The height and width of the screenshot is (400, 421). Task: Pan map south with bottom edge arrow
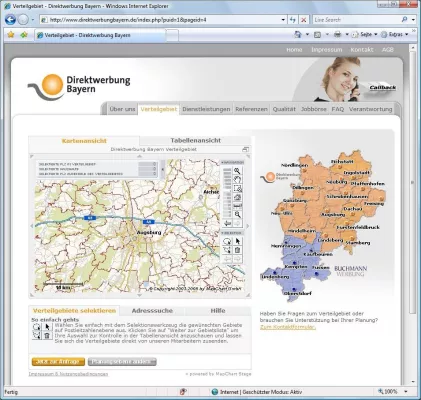pyautogui.click(x=140, y=295)
